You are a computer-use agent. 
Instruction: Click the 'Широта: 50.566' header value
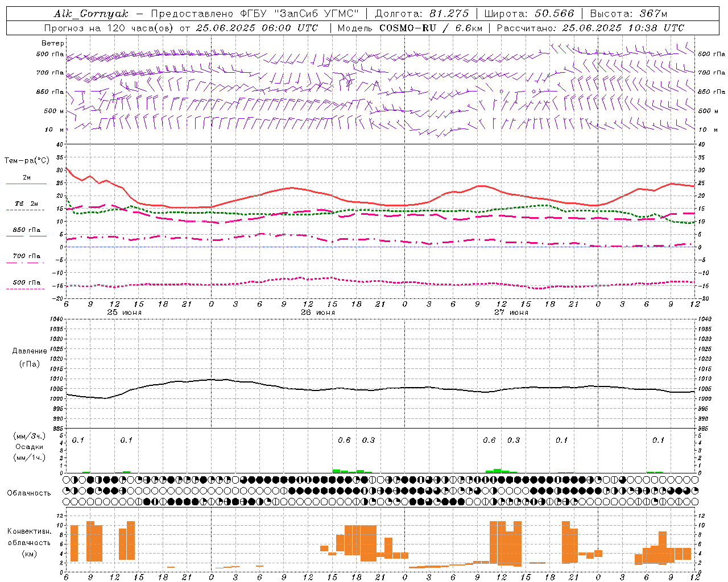(529, 14)
